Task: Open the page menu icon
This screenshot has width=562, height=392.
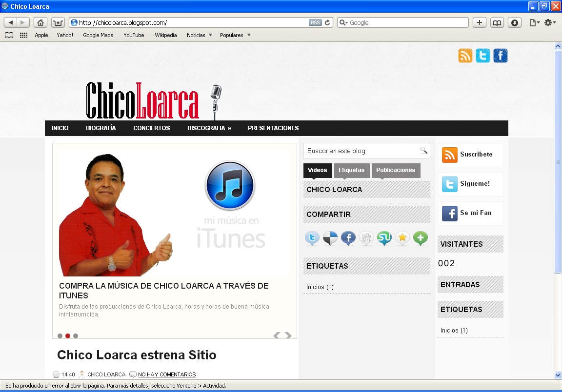Action: click(534, 22)
